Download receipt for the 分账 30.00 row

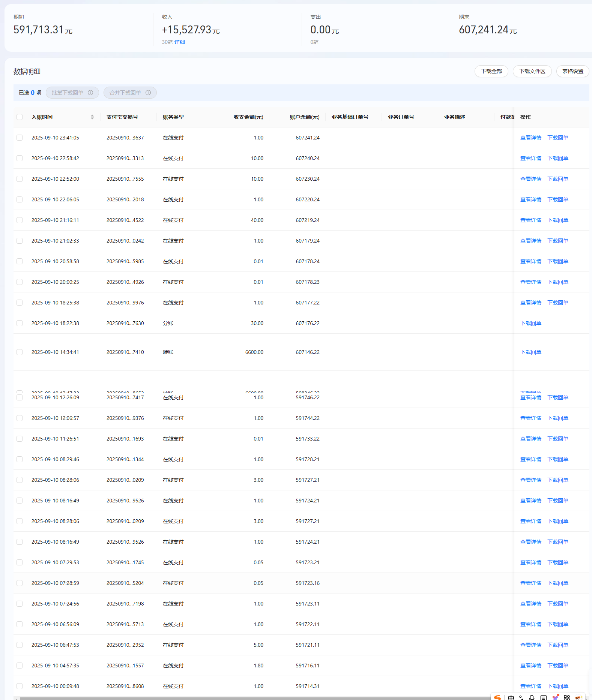point(530,323)
